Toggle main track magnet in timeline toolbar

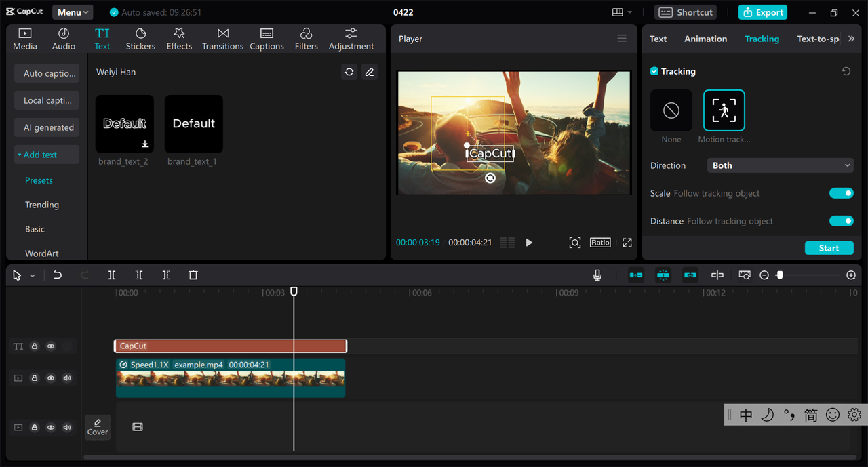pos(636,275)
